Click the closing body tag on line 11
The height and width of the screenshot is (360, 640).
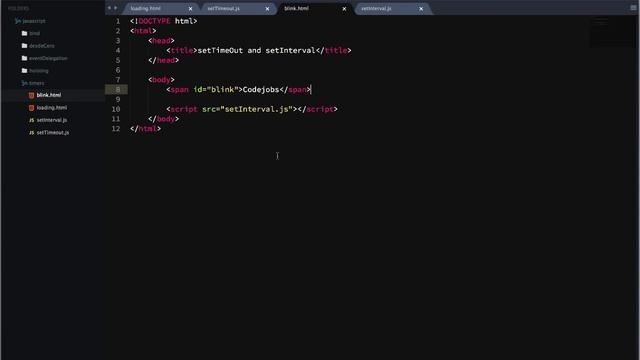click(163, 119)
